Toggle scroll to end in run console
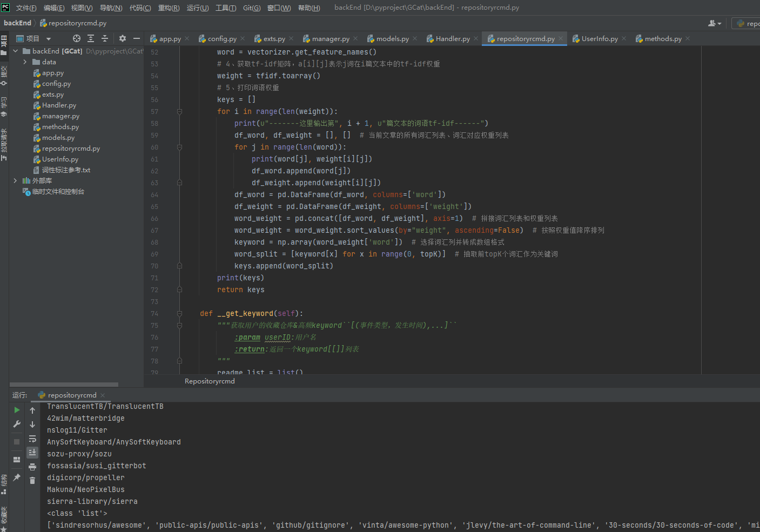Image resolution: width=760 pixels, height=532 pixels. (32, 452)
